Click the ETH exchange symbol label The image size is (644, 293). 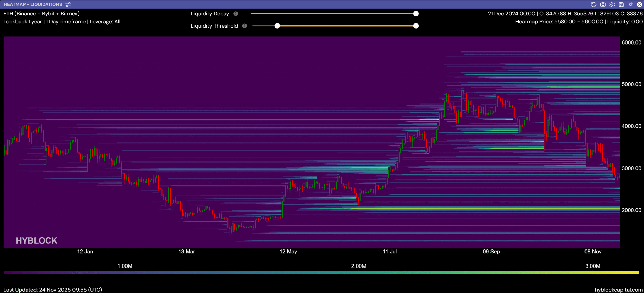(x=41, y=14)
